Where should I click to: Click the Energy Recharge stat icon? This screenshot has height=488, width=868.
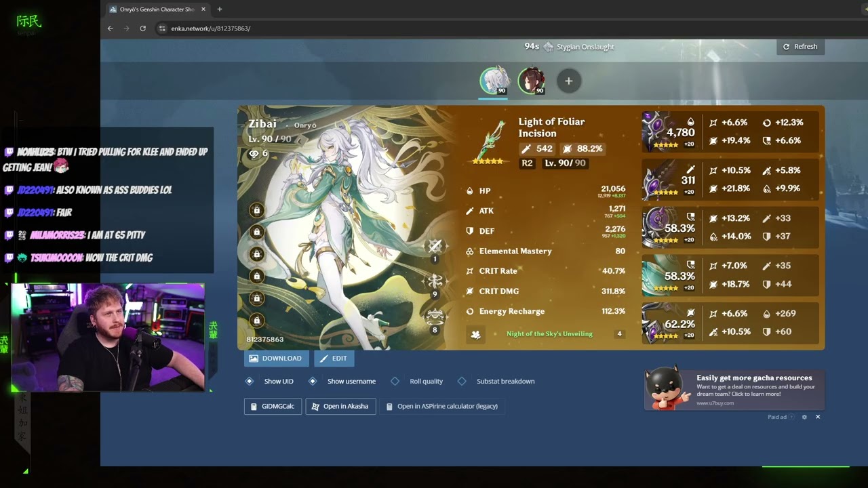click(469, 312)
